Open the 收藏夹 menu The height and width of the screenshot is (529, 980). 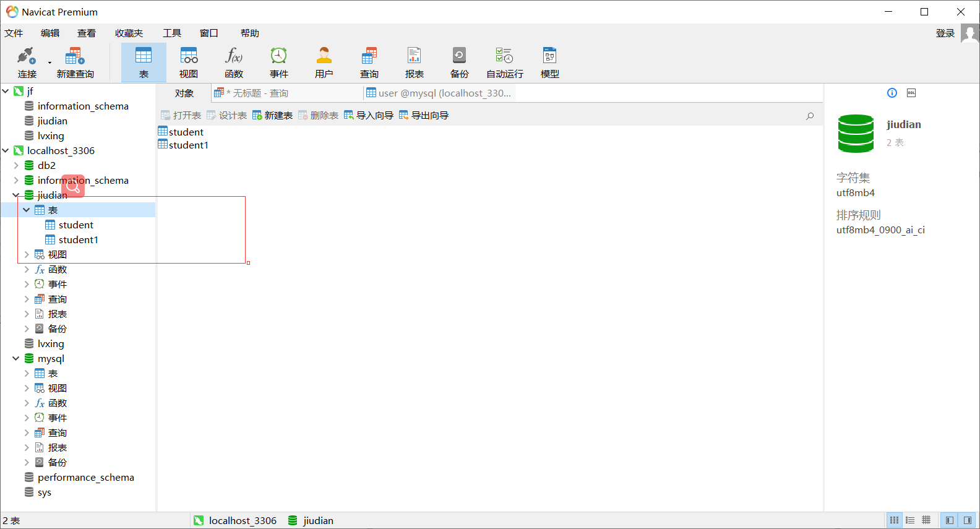click(129, 33)
